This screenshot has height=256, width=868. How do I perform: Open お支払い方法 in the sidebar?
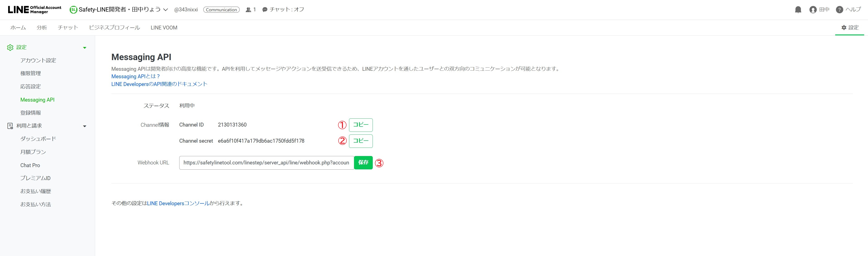[x=35, y=204]
